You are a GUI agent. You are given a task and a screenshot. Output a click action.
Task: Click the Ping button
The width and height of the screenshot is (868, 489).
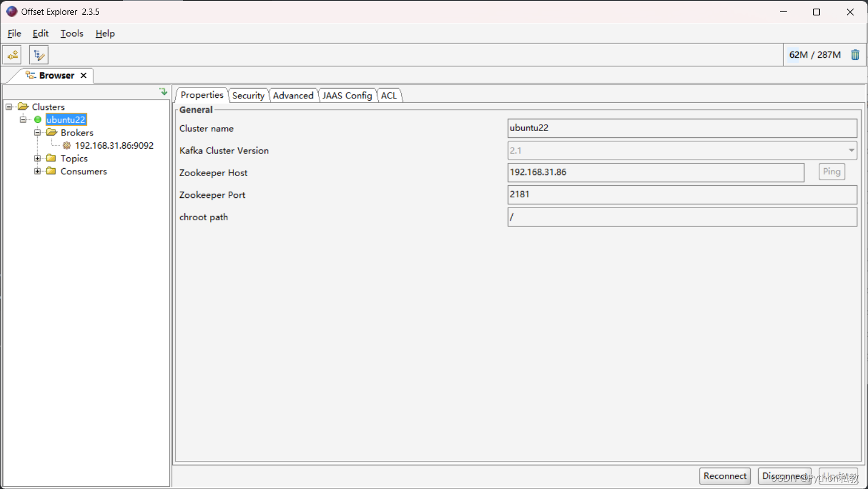(832, 172)
